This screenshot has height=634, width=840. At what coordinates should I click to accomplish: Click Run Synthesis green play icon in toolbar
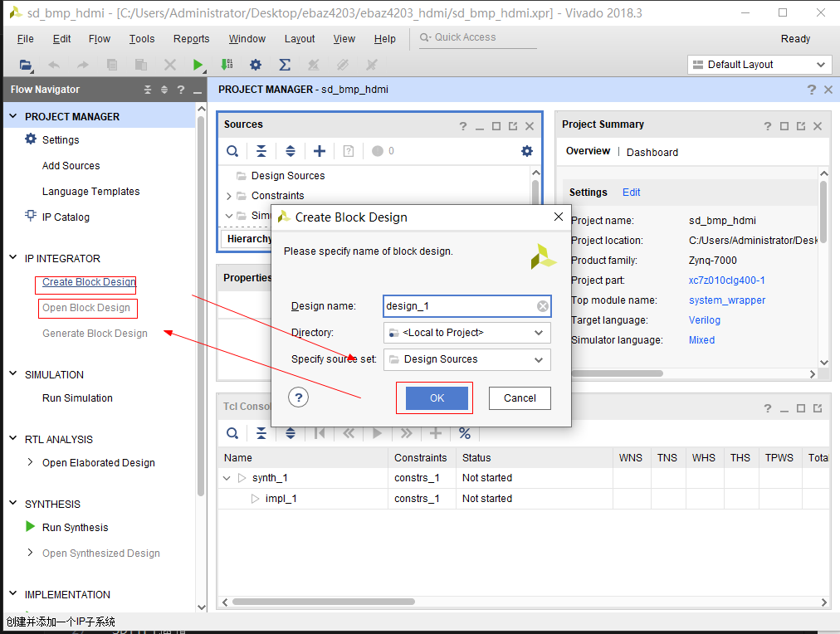198,65
